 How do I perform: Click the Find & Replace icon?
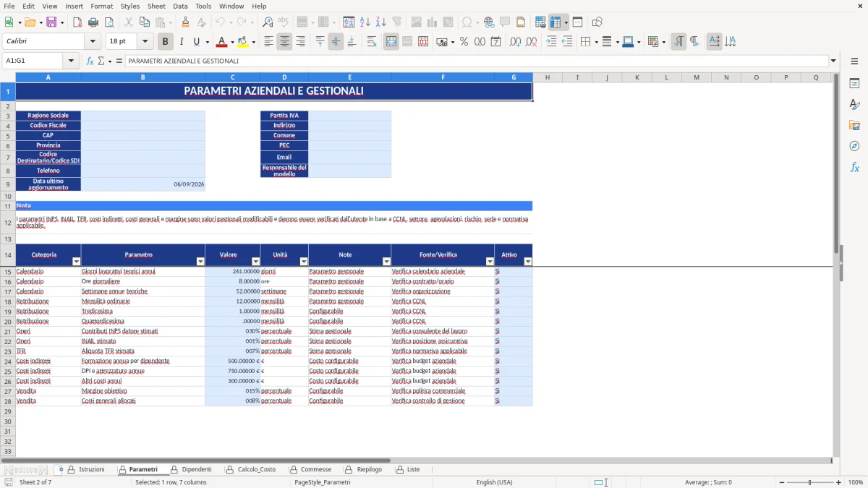[268, 22]
